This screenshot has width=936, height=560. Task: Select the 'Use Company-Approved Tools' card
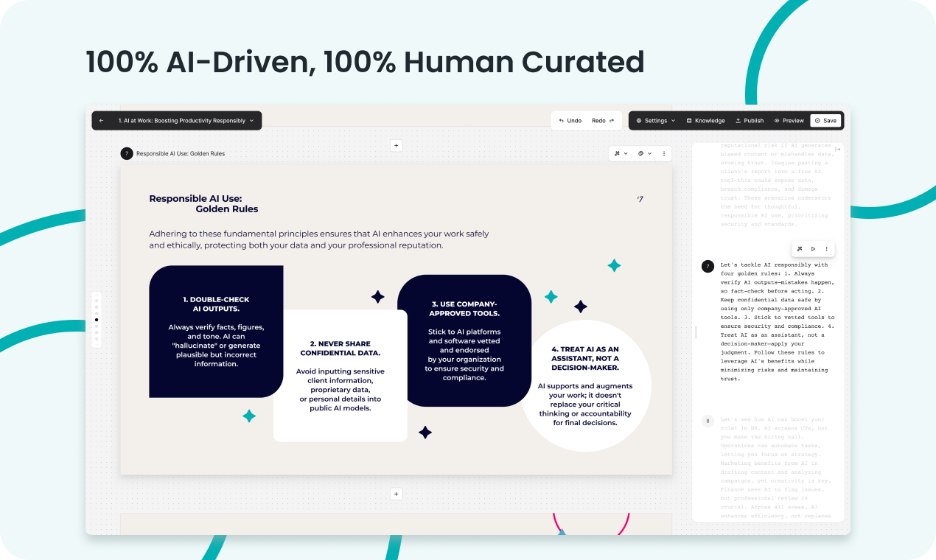(x=464, y=340)
